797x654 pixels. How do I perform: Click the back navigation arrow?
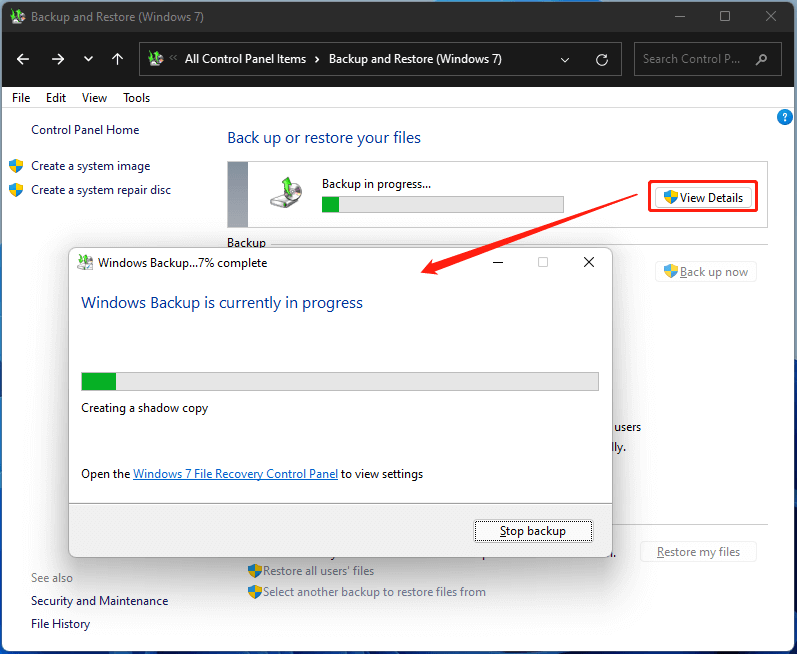pyautogui.click(x=23, y=59)
